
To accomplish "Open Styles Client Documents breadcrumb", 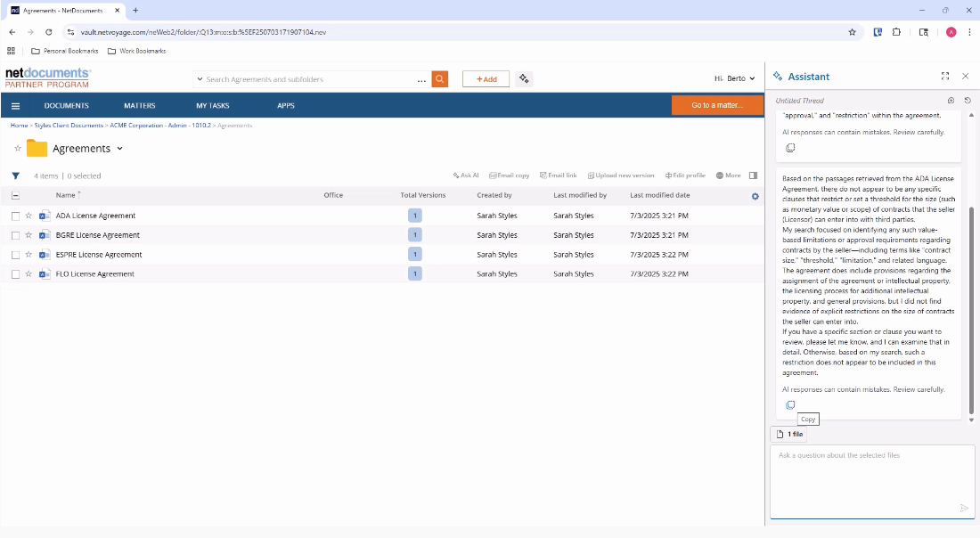I will pos(69,126).
